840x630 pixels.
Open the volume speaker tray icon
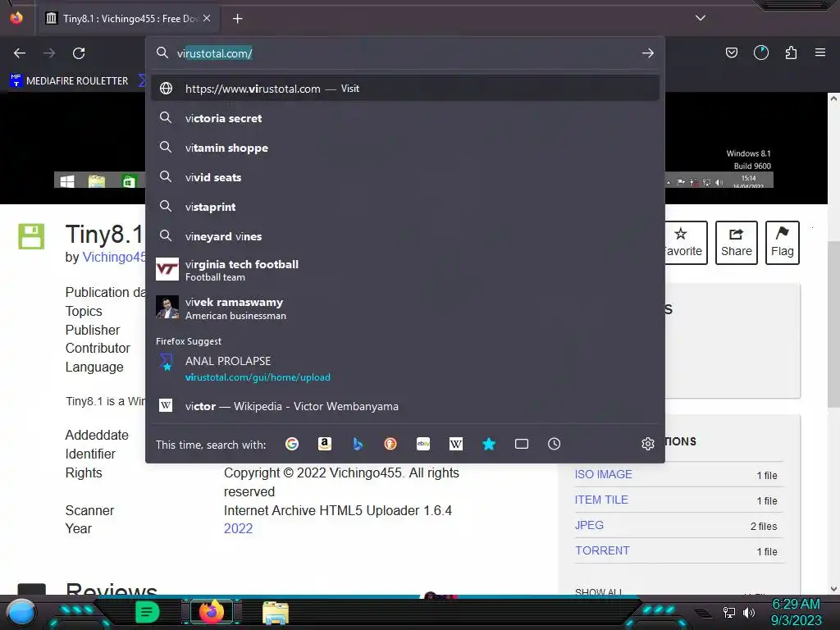pyautogui.click(x=749, y=612)
